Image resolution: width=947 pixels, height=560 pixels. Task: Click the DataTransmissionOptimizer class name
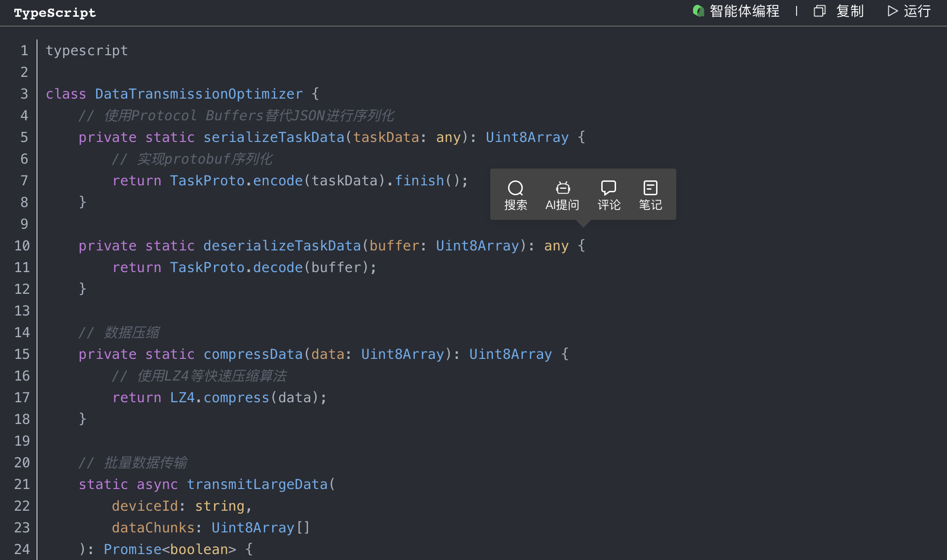(199, 94)
